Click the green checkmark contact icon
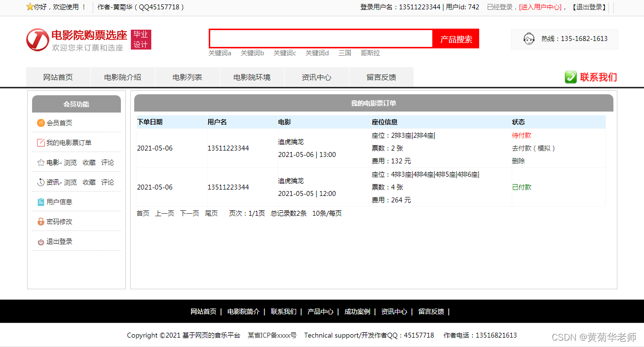The width and height of the screenshot is (644, 347). [571, 77]
